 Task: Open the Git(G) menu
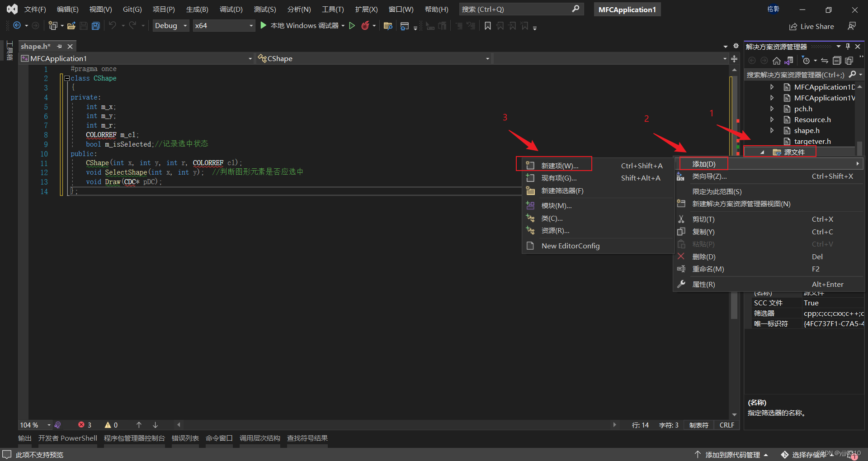point(132,9)
